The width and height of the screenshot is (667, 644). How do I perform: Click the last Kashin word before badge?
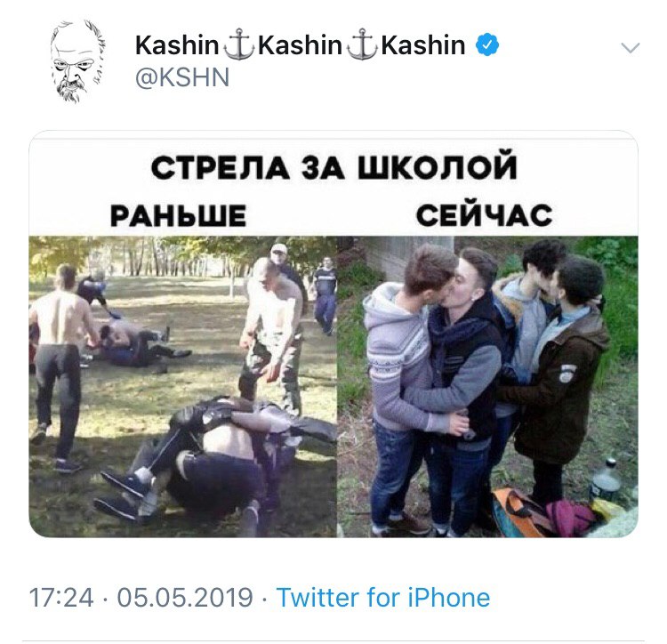(422, 45)
